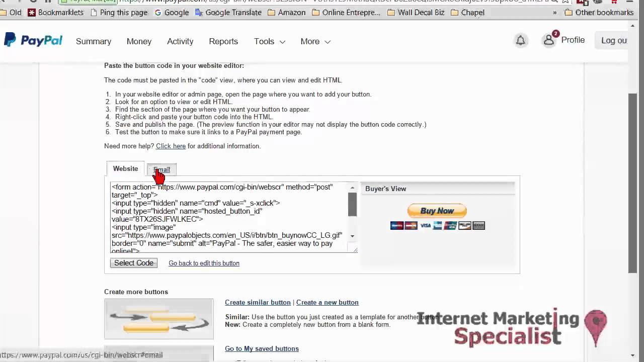The width and height of the screenshot is (644, 362).
Task: Click inside the HTML code textarea
Action: point(229,217)
